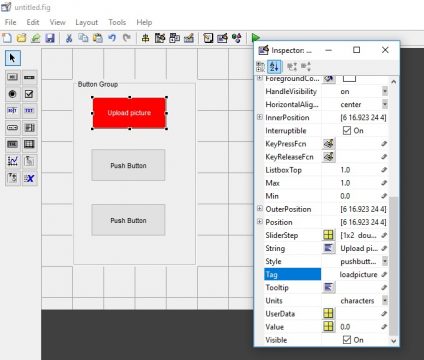Image resolution: width=424 pixels, height=360 pixels.
Task: Open the HandleVisibility dropdown
Action: (x=385, y=91)
